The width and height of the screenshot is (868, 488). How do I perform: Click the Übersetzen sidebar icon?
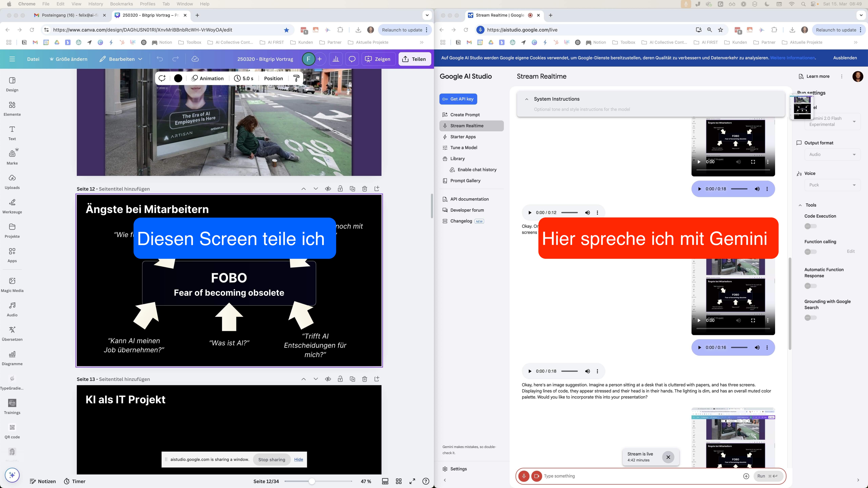pyautogui.click(x=12, y=333)
